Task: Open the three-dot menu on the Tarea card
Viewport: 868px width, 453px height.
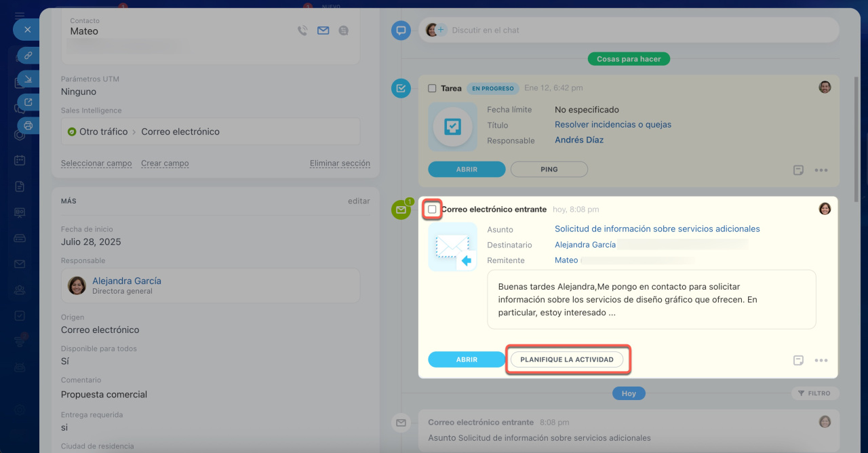Action: coord(821,170)
